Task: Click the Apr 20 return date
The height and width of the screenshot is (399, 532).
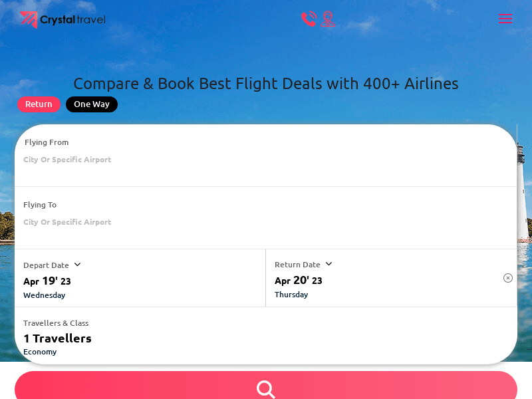Action: point(299,280)
